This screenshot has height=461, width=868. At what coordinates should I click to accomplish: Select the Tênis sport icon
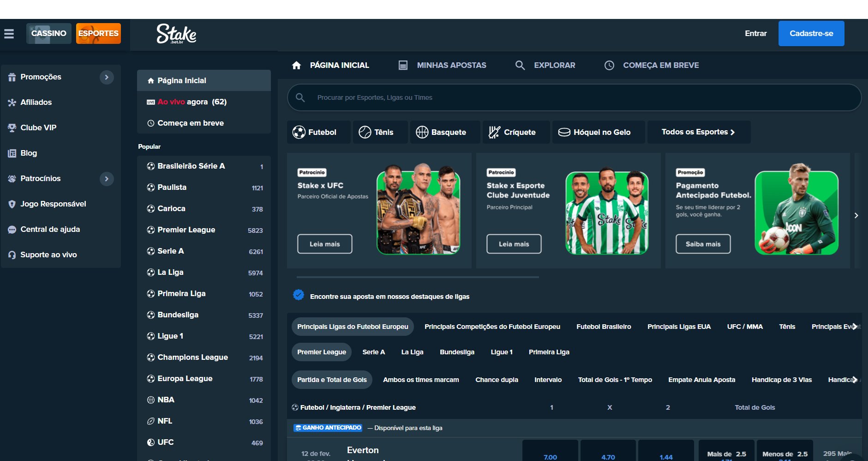(x=365, y=133)
